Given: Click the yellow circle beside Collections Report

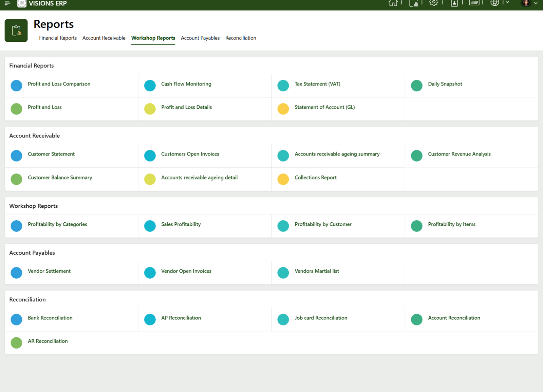Looking at the screenshot, I should pos(283,179).
